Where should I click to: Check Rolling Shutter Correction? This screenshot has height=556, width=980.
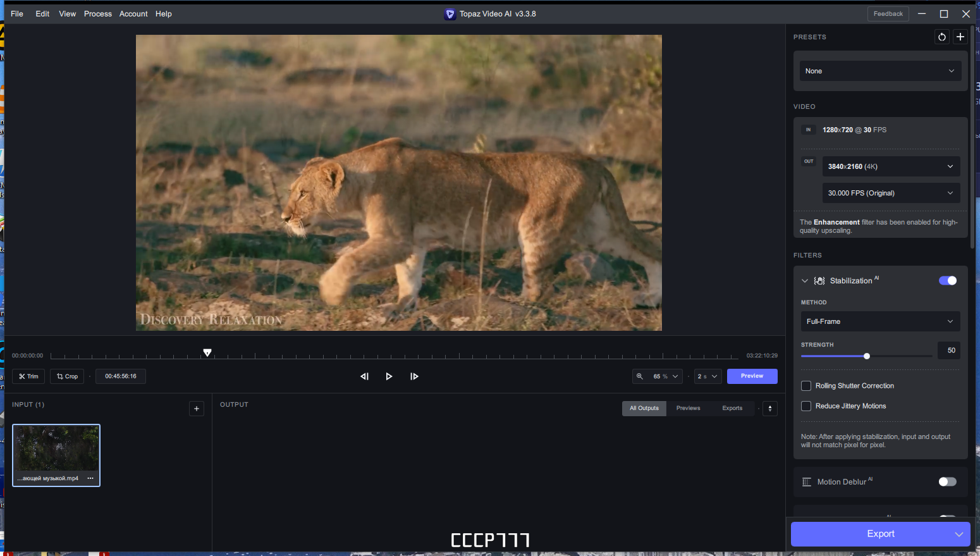[806, 386]
